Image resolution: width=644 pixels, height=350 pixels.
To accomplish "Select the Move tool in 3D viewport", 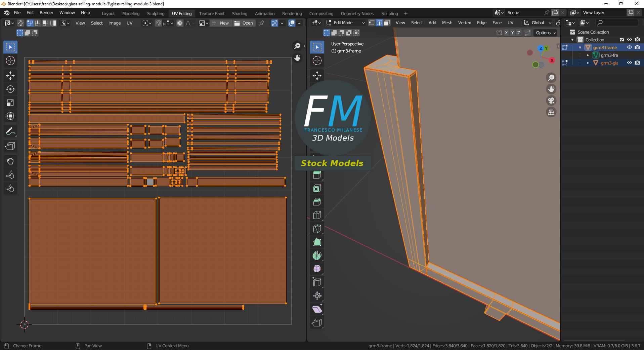I will [317, 75].
